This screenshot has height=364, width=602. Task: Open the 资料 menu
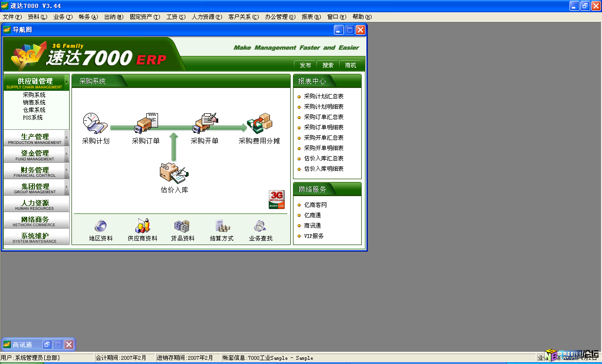point(38,17)
